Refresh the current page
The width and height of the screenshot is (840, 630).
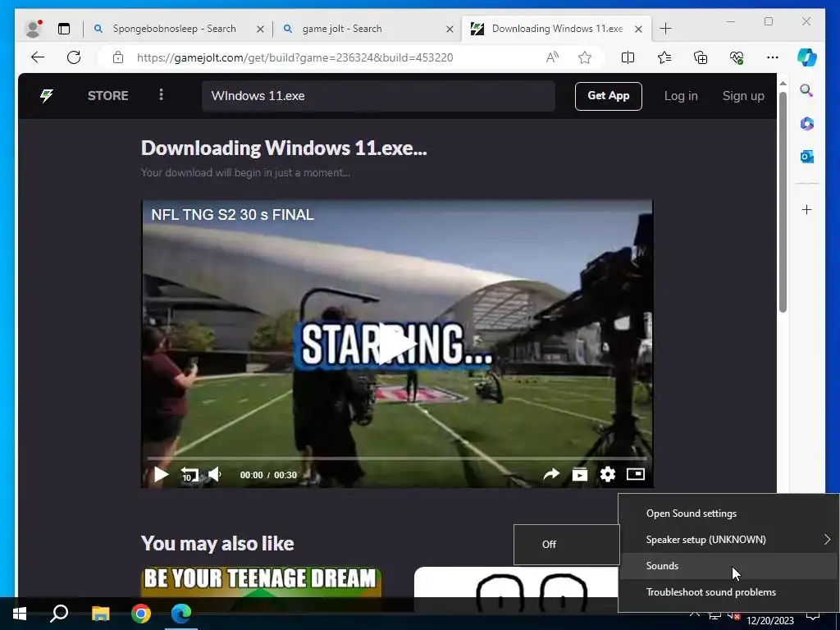pos(74,57)
